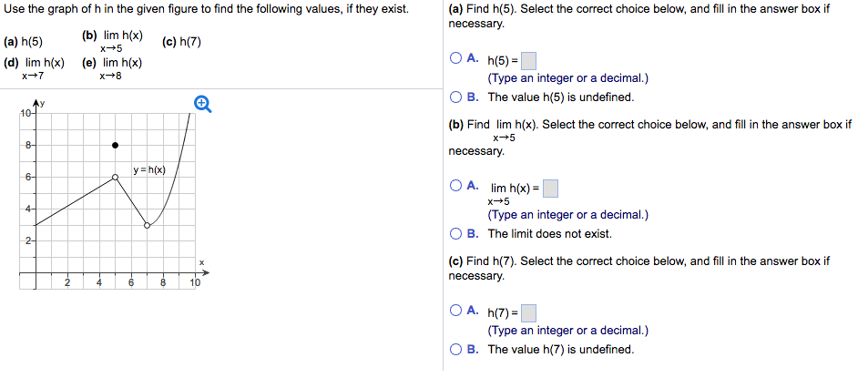Choose "The limit does not exist" option

coord(455,233)
